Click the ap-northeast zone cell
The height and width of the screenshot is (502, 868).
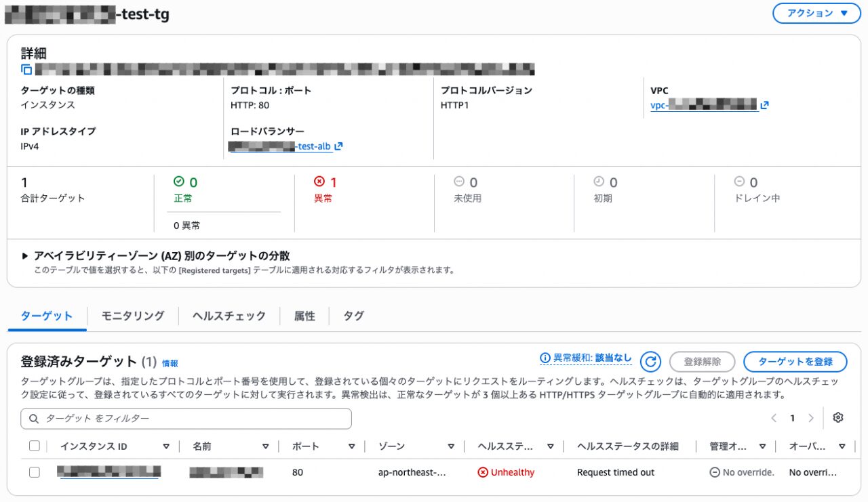coord(412,472)
